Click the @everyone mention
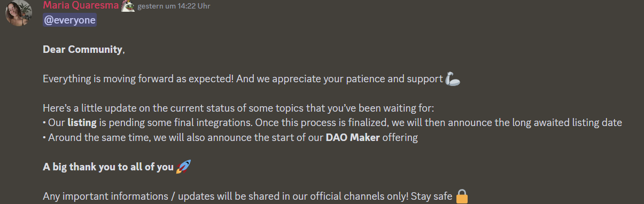644x204 pixels. [70, 20]
